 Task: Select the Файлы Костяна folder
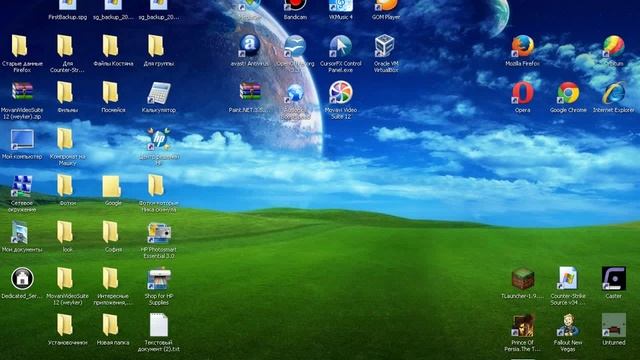111,46
